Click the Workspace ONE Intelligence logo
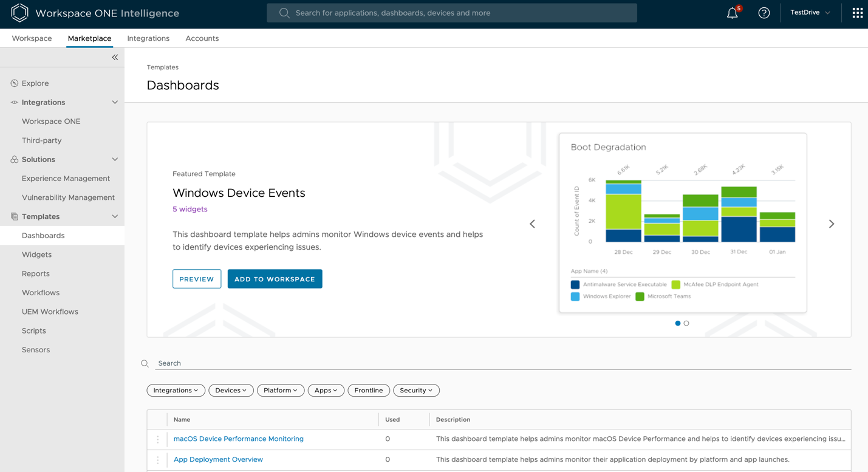The width and height of the screenshot is (868, 472). pos(19,13)
